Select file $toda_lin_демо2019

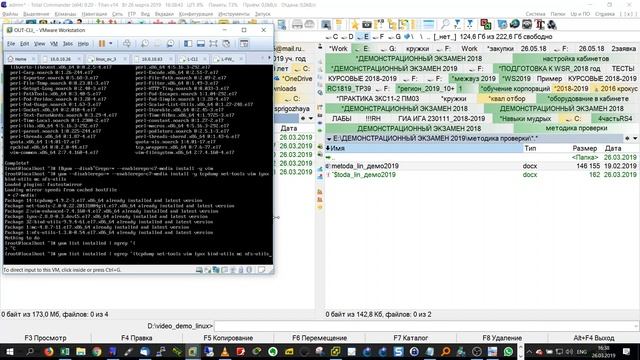[364, 175]
